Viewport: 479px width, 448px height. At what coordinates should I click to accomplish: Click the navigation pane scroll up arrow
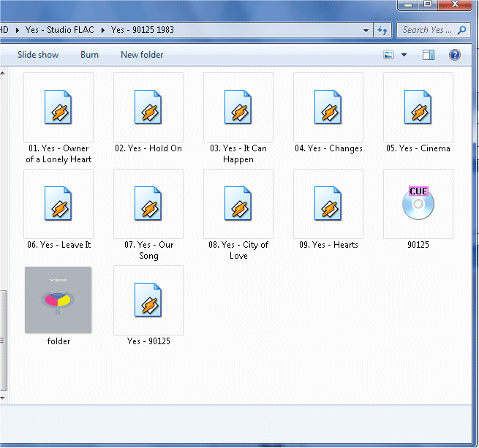(3, 73)
